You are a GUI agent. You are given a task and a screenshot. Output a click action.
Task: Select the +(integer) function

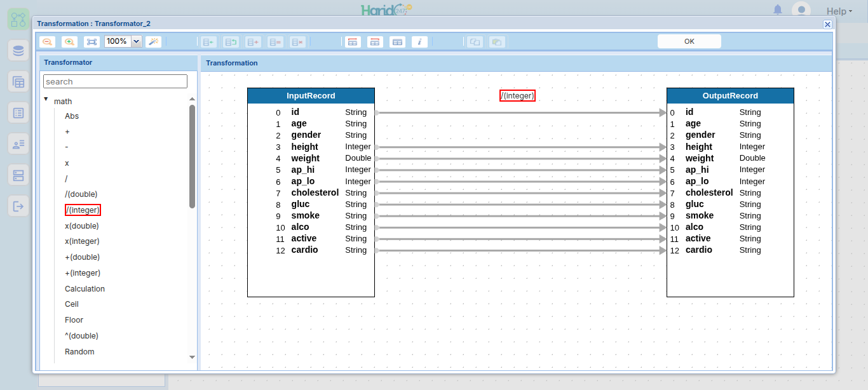[x=83, y=273]
